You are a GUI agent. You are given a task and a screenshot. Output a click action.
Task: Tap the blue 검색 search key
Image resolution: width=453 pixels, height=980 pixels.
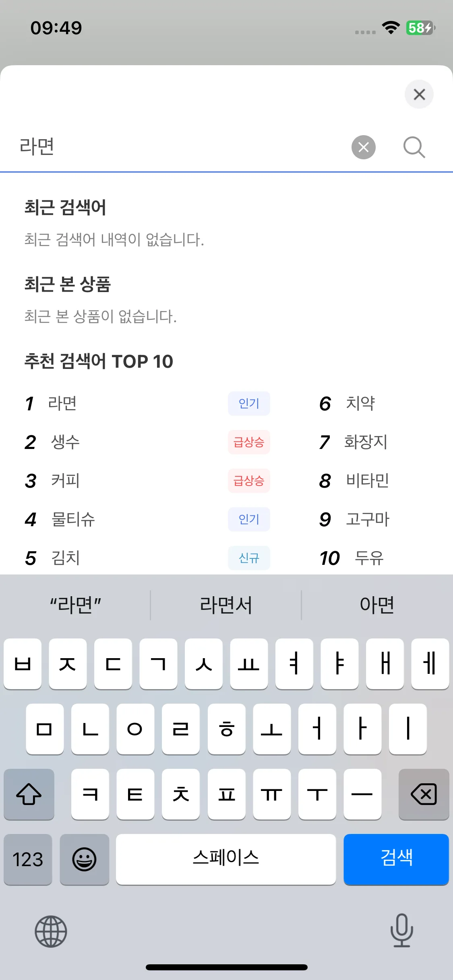pyautogui.click(x=396, y=859)
